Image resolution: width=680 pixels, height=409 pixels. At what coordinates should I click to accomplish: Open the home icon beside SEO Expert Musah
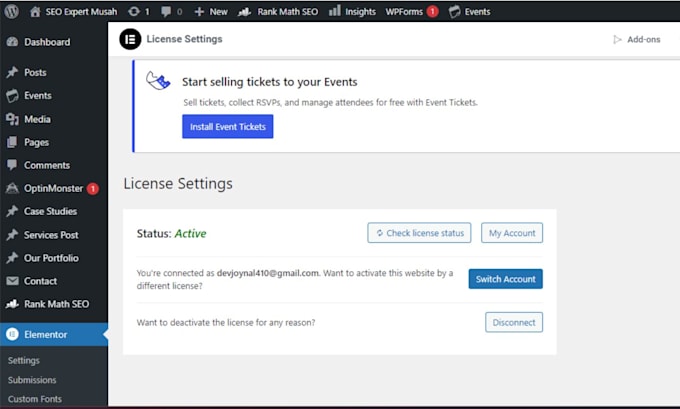(35, 12)
